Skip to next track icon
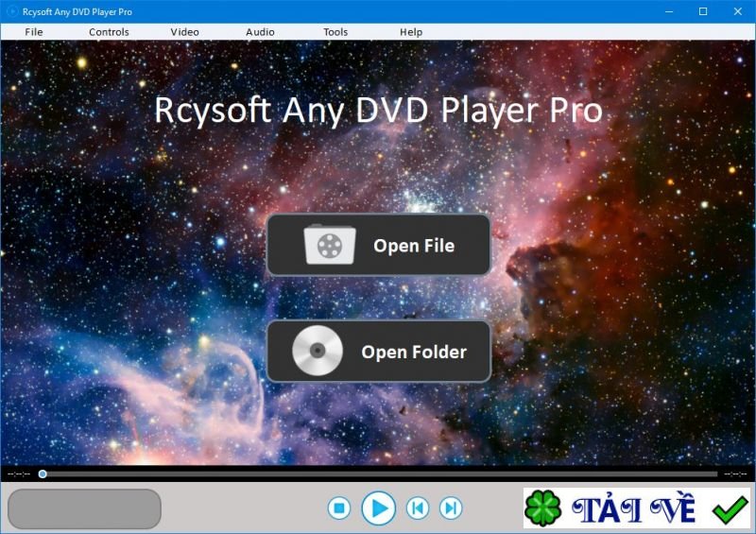The height and width of the screenshot is (534, 756). (451, 508)
